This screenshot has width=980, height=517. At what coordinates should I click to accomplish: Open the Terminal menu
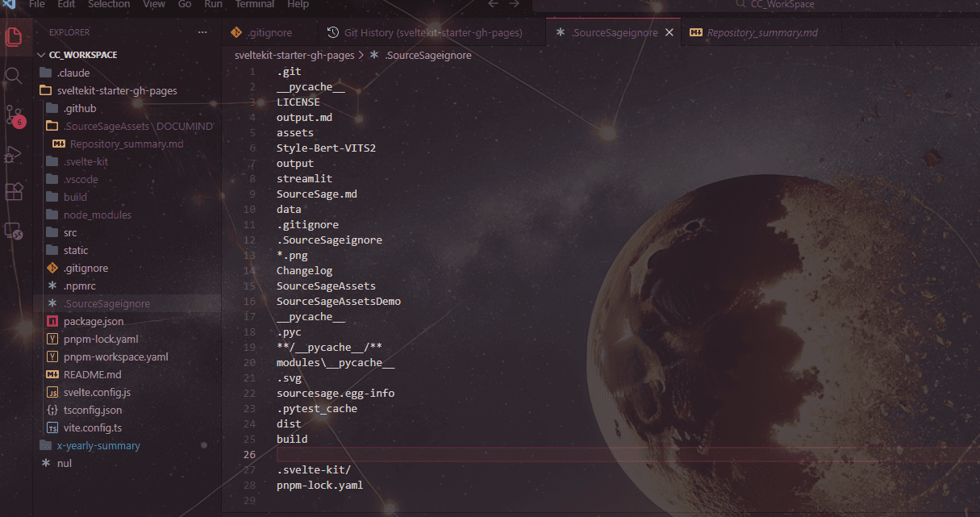point(254,4)
